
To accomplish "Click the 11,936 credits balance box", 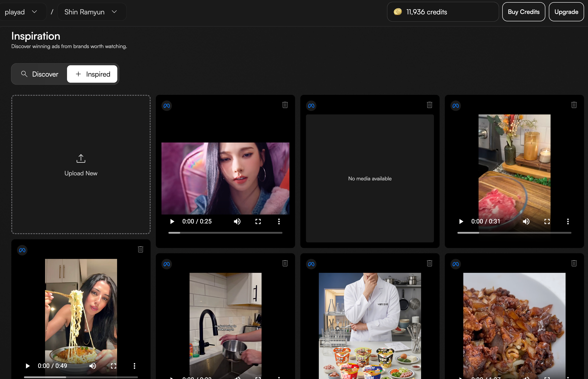I will (443, 12).
